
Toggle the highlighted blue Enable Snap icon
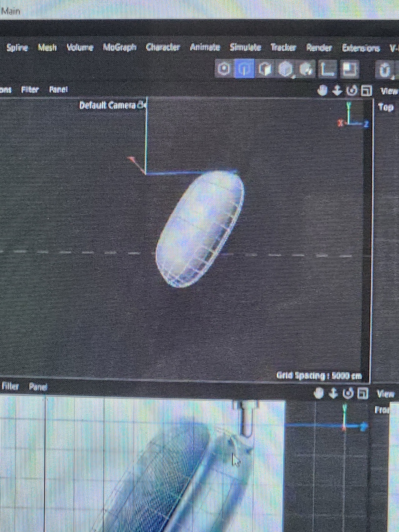[x=244, y=69]
